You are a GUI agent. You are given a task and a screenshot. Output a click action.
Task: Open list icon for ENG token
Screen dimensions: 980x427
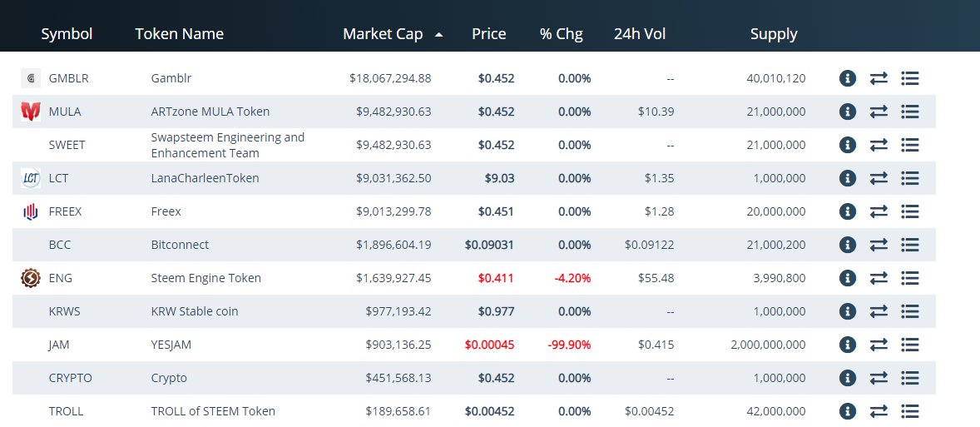coord(909,278)
